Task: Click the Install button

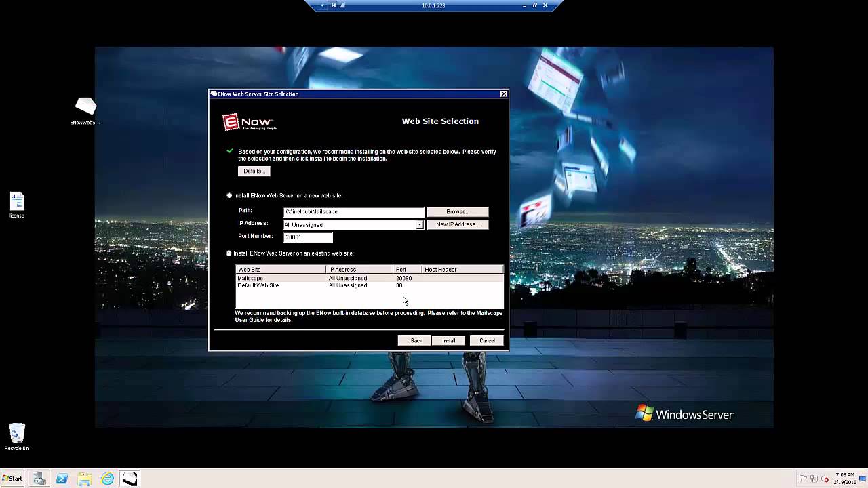Action: pyautogui.click(x=449, y=340)
